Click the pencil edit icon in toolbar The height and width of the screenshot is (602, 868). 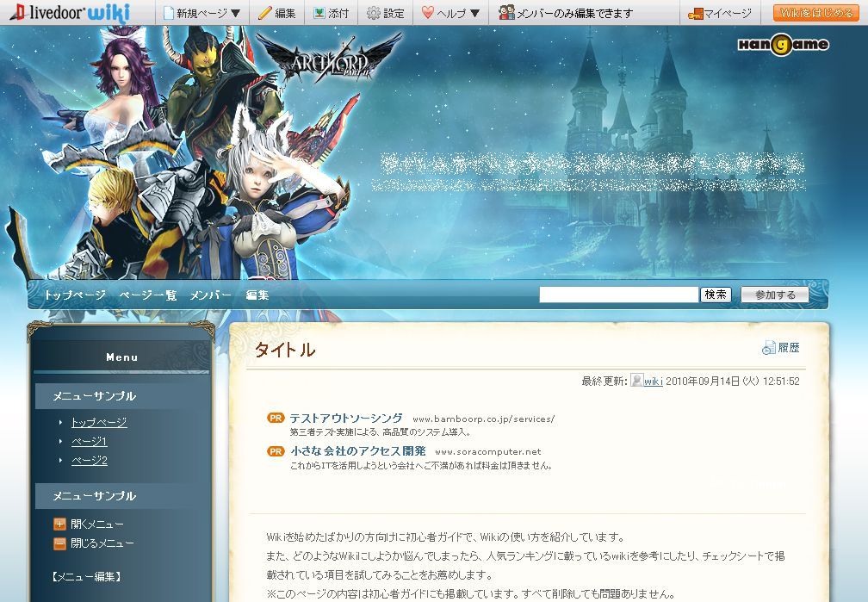coord(265,13)
